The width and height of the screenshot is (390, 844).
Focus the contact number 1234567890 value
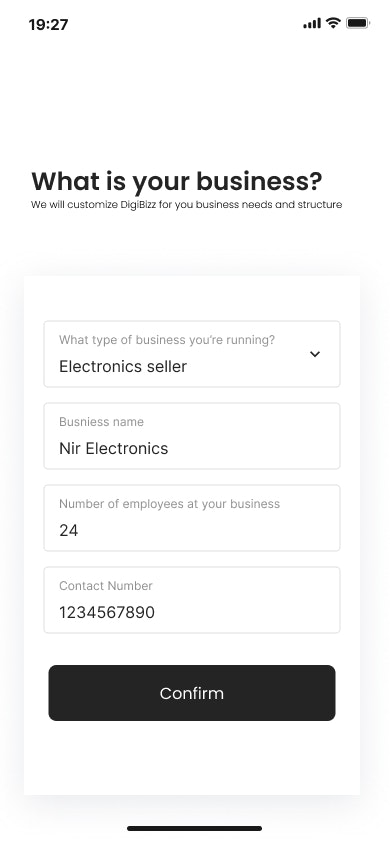click(107, 613)
